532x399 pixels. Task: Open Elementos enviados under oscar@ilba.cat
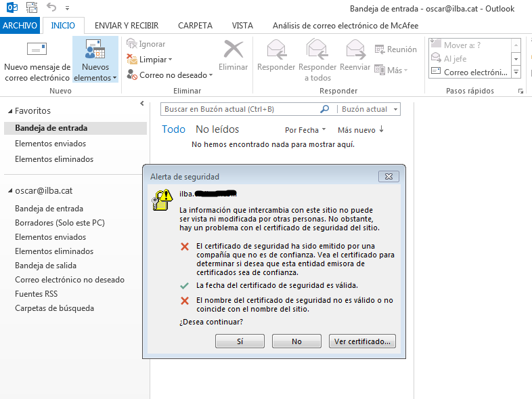50,237
